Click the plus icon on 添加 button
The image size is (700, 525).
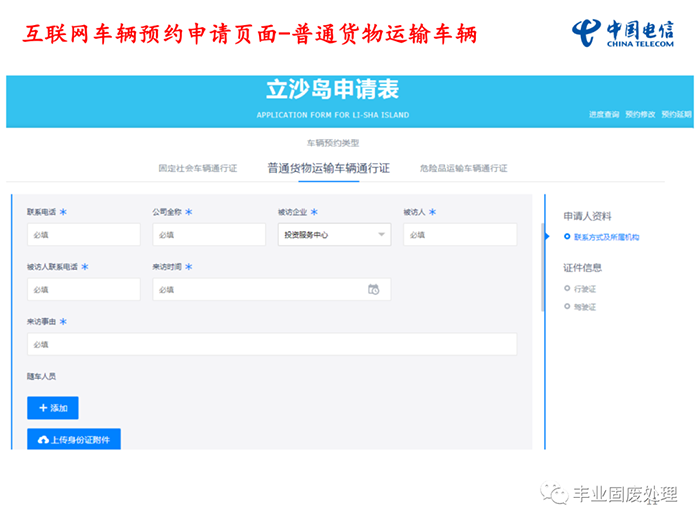click(43, 408)
